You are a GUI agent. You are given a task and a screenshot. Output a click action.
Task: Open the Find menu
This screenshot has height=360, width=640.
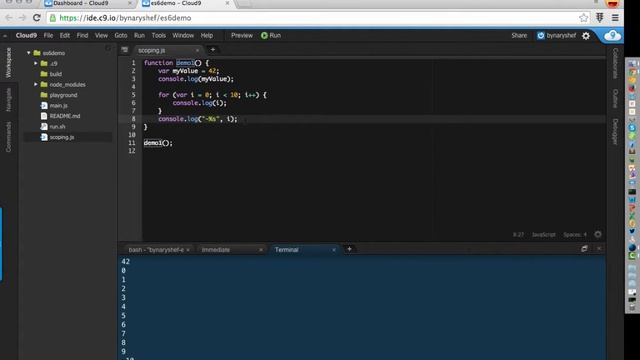pos(82,36)
